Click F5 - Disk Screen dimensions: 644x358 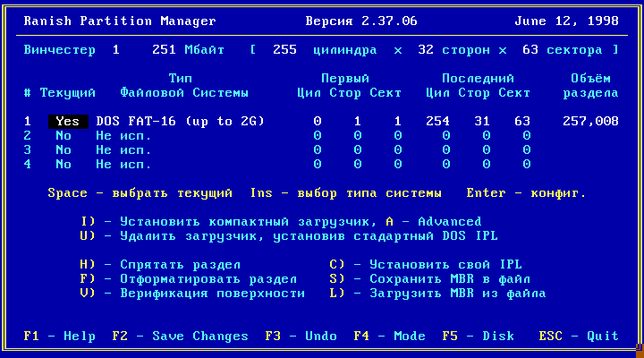478,337
